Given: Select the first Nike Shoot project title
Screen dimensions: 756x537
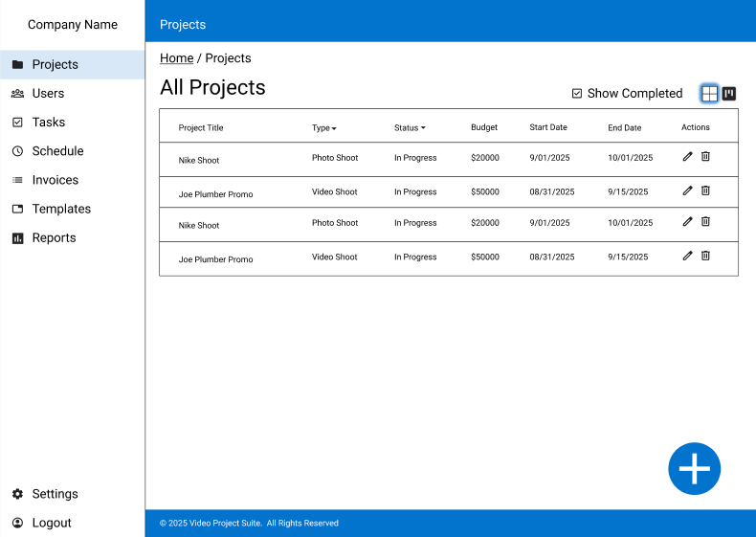Looking at the screenshot, I should [x=199, y=160].
